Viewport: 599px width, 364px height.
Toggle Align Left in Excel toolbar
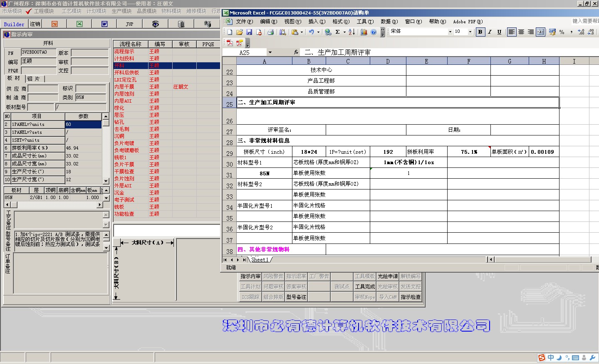point(512,32)
